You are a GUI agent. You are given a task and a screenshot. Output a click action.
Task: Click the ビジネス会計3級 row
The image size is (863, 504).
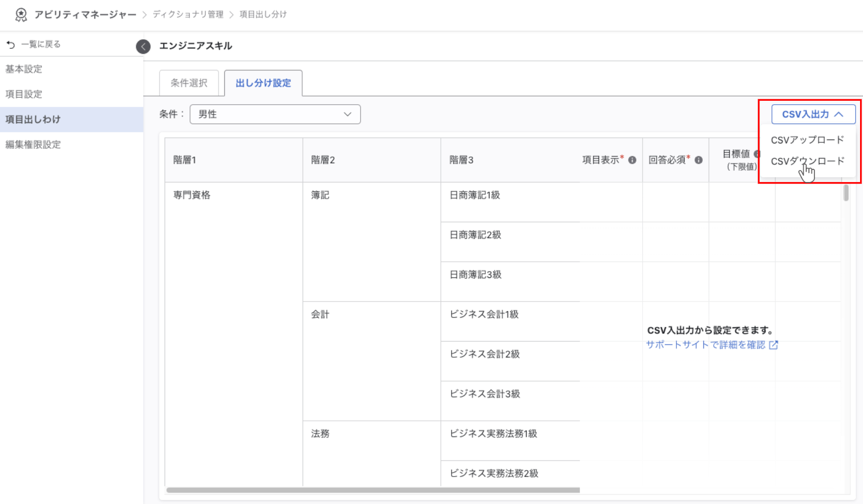point(510,401)
